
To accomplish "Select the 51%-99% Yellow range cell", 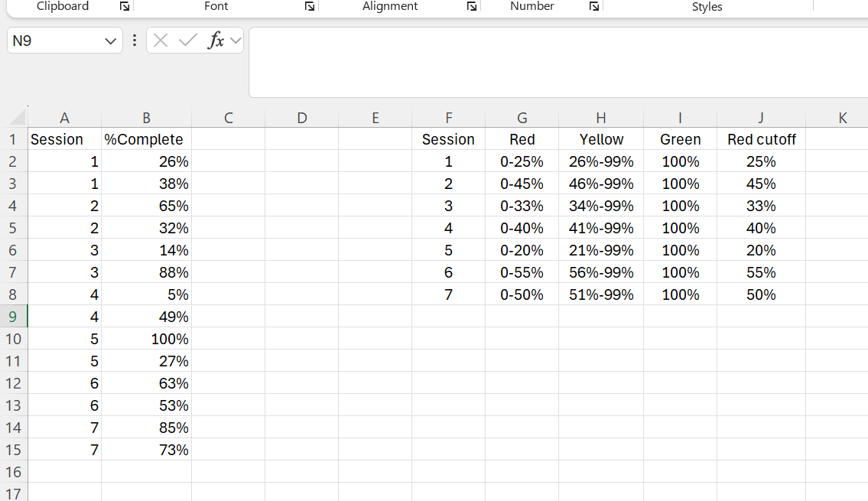I will (x=601, y=294).
